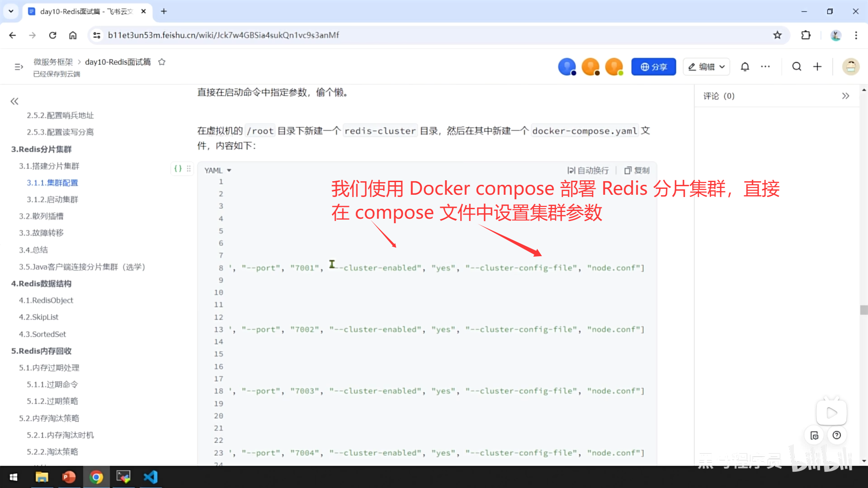Select the 3.2.散列插槽 outline item
The width and height of the screenshot is (868, 488).
(41, 216)
